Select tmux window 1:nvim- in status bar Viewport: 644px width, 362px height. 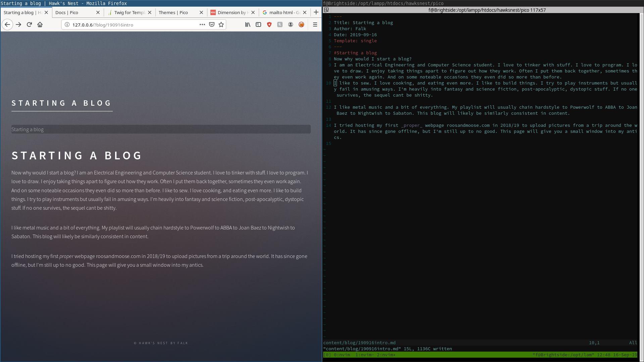click(x=364, y=355)
